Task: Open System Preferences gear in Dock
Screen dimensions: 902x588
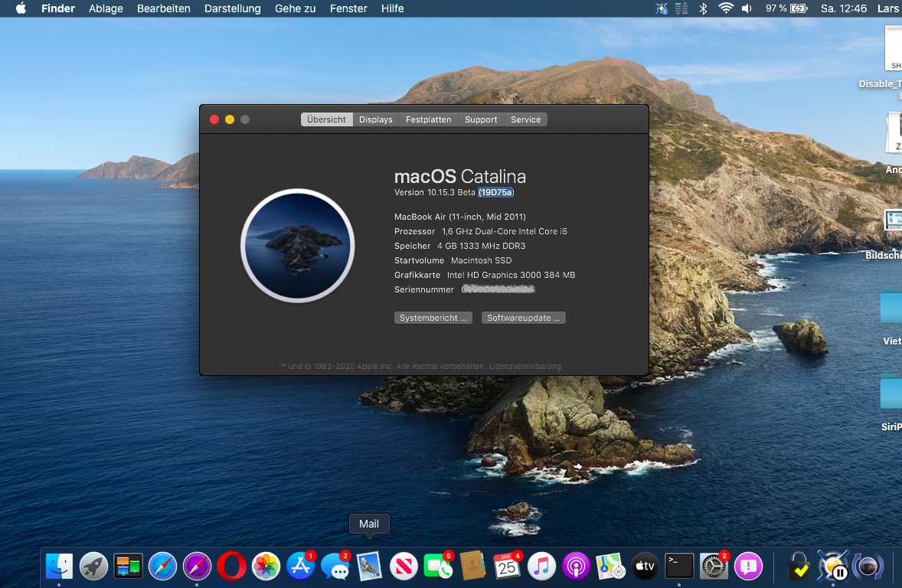Action: tap(714, 567)
